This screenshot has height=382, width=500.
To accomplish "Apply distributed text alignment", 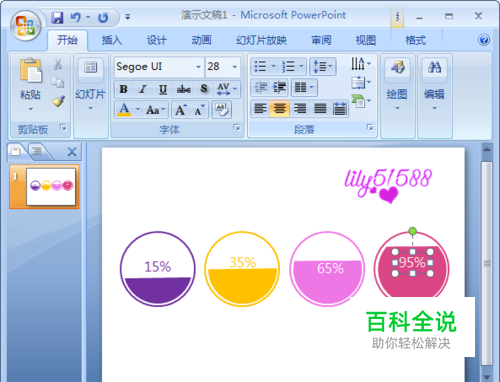I will pos(339,109).
